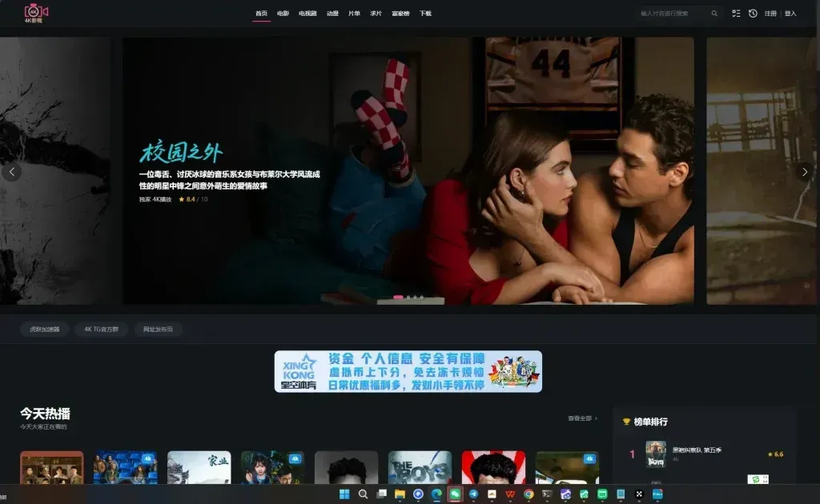
Task: Open the 富豪榜 navigation tab
Action: click(400, 14)
